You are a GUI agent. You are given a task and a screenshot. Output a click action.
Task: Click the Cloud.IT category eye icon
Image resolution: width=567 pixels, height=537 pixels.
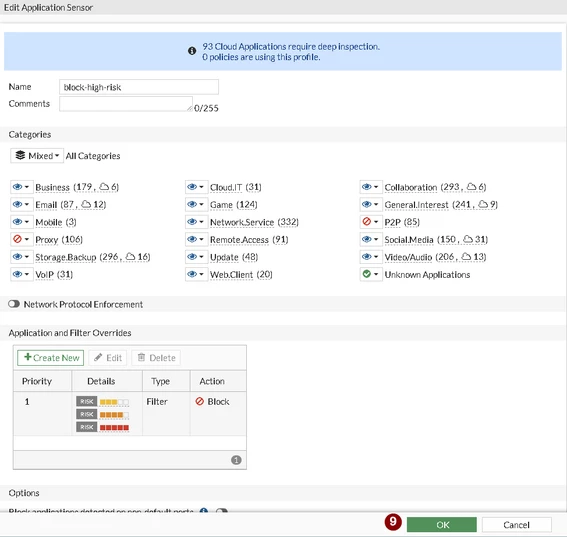[192, 187]
